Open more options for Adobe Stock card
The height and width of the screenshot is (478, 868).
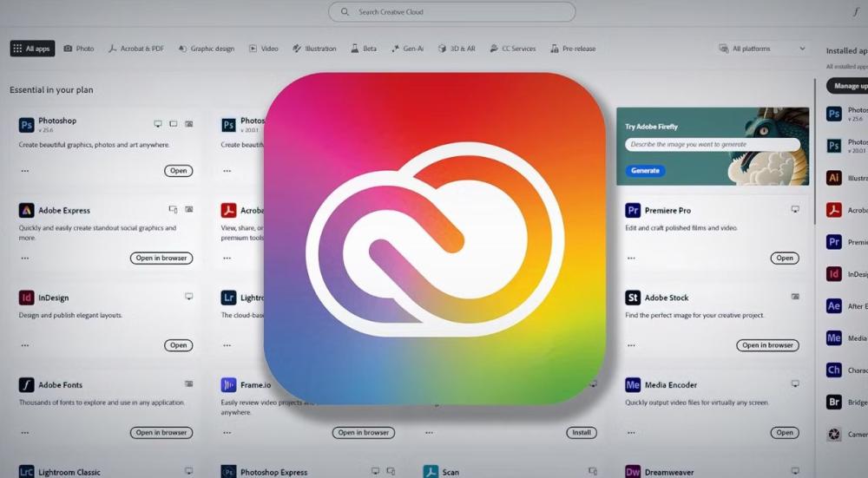631,345
